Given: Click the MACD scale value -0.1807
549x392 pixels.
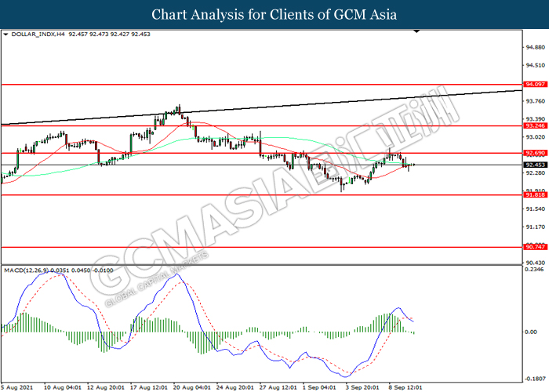Looking at the screenshot, I should 536,379.
